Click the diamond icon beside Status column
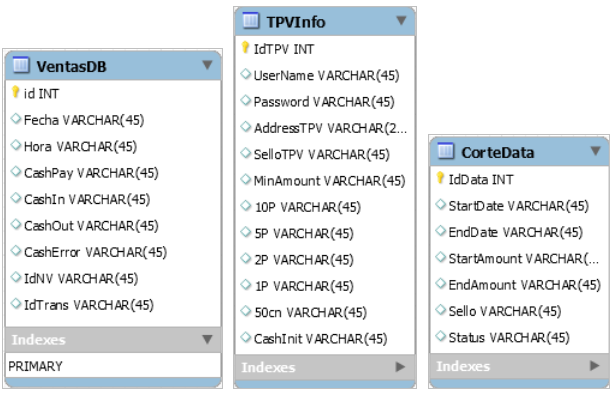This screenshot has height=394, width=613. tap(441, 336)
